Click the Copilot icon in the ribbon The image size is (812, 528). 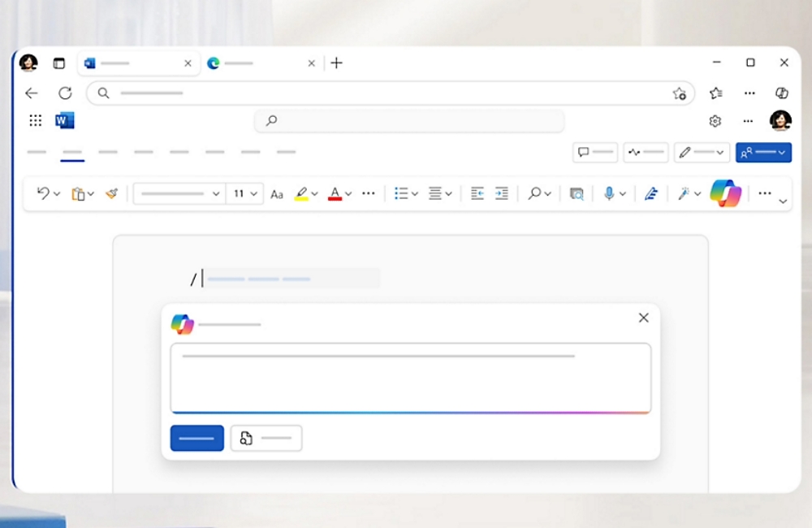pyautogui.click(x=725, y=193)
